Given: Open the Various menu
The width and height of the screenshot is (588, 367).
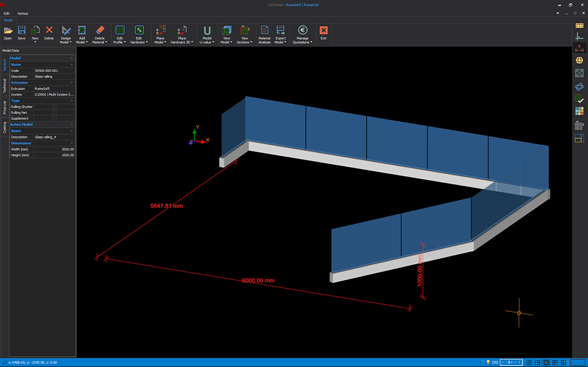Looking at the screenshot, I should [x=22, y=14].
